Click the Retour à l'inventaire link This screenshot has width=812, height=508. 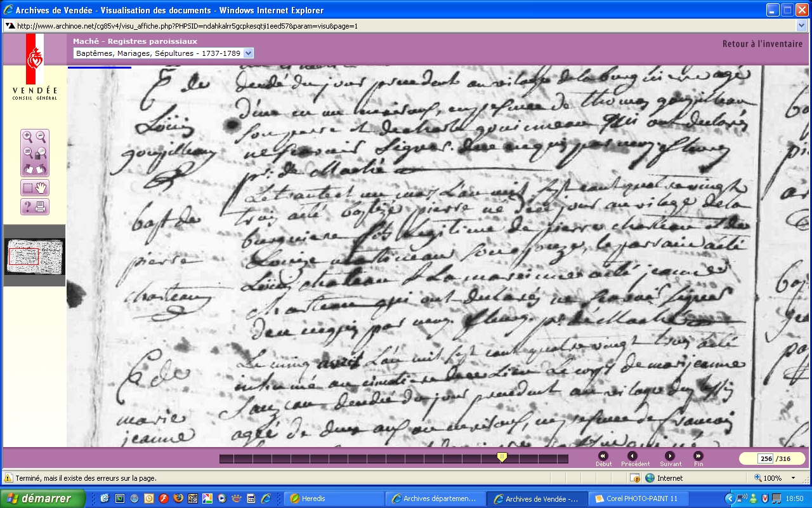pos(762,44)
